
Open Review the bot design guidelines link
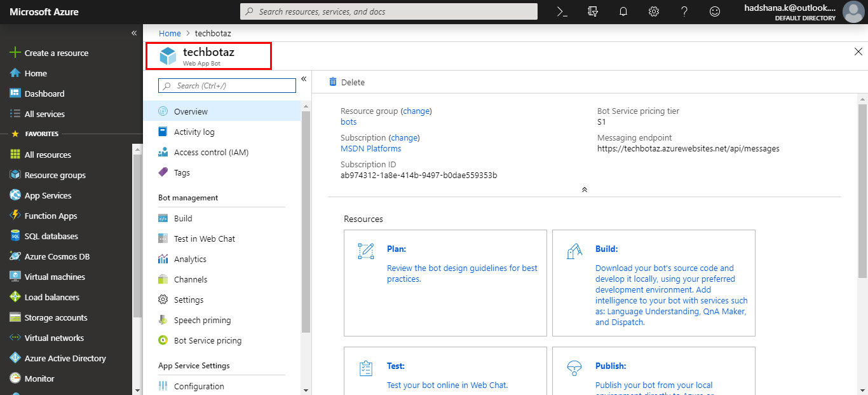[462, 274]
